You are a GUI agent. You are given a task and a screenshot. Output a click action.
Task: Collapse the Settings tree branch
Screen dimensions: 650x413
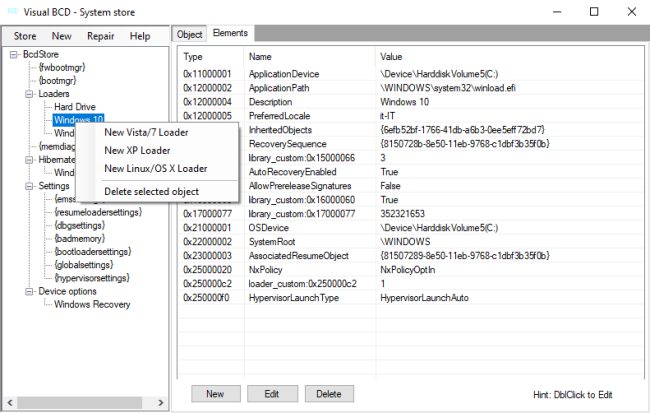point(29,185)
